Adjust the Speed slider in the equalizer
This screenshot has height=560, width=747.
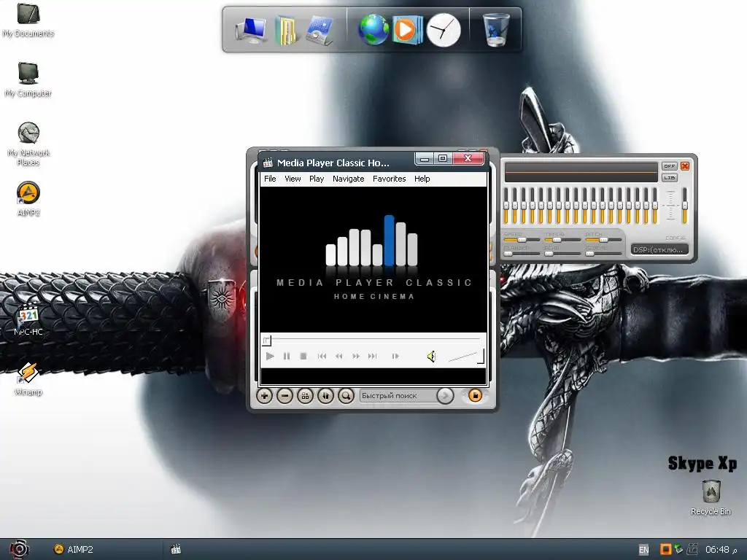[x=521, y=240]
